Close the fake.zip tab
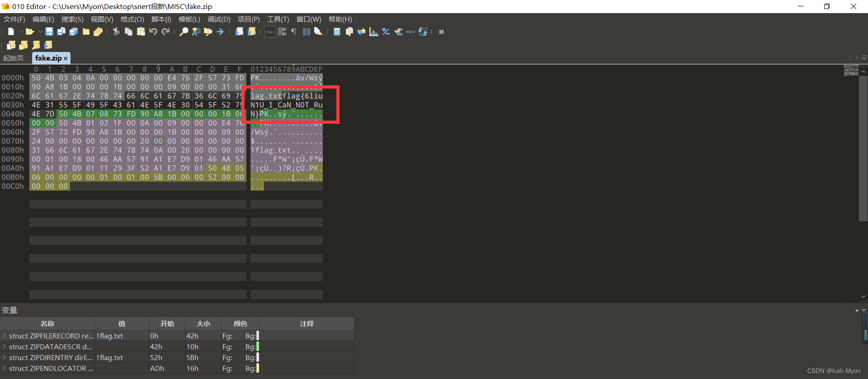868x379 pixels. coord(66,58)
